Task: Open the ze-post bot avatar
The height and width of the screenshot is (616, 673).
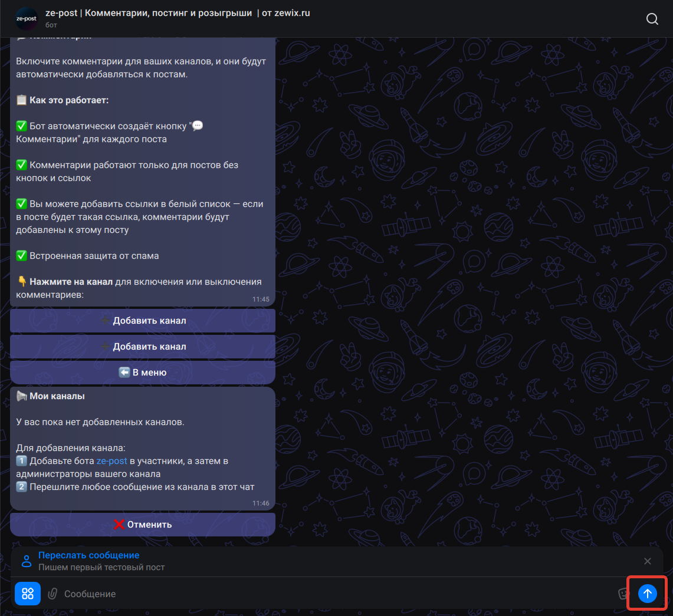Action: (x=27, y=19)
